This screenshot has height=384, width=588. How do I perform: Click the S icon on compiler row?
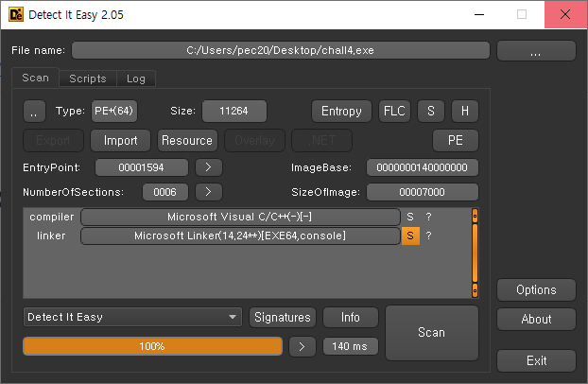pyautogui.click(x=410, y=217)
